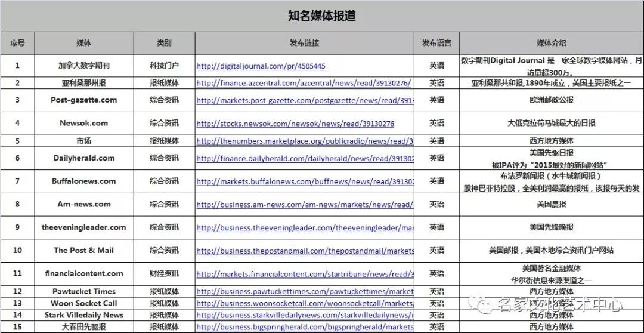Open the thenumbers.marketplace.org link
Screen dimensions: 644x333
coord(305,141)
